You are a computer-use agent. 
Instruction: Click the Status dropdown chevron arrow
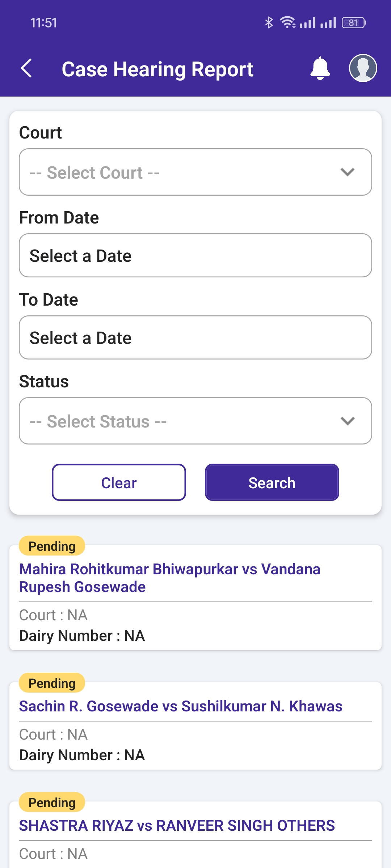pos(348,421)
